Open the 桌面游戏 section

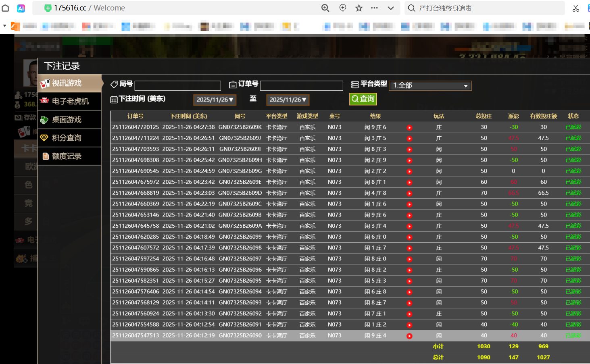click(x=69, y=120)
